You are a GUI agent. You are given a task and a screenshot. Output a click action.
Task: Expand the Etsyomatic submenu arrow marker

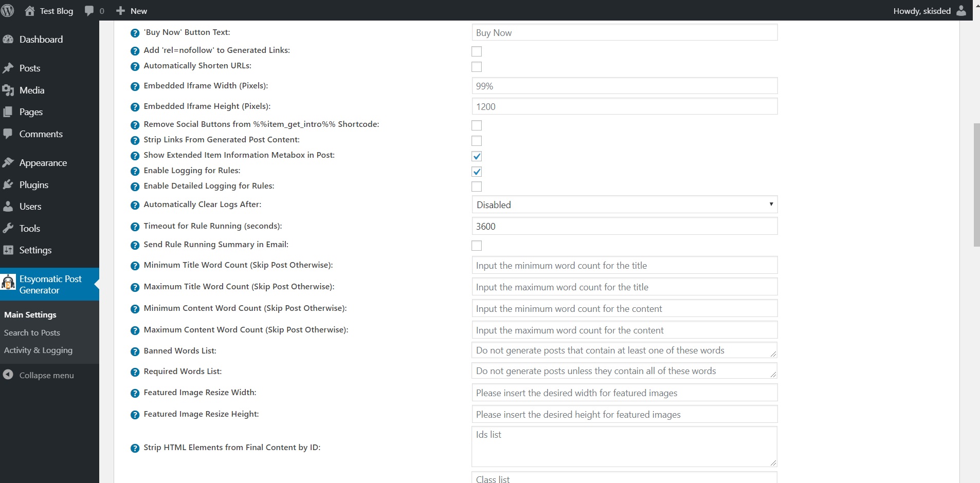pos(96,284)
